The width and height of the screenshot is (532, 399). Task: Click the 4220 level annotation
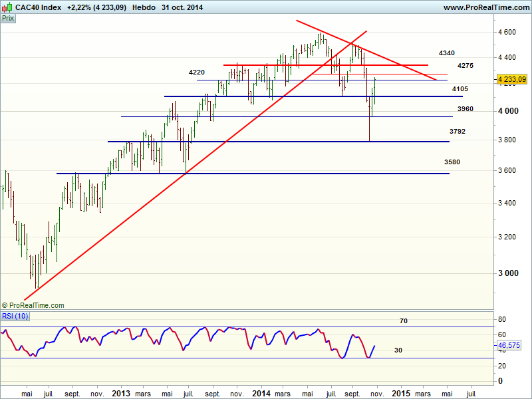coord(197,72)
